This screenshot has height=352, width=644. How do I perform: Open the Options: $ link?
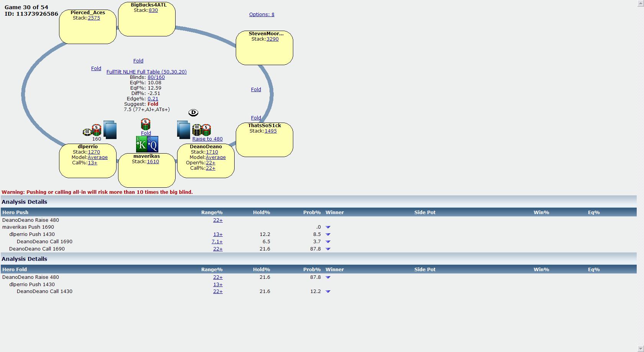click(261, 15)
